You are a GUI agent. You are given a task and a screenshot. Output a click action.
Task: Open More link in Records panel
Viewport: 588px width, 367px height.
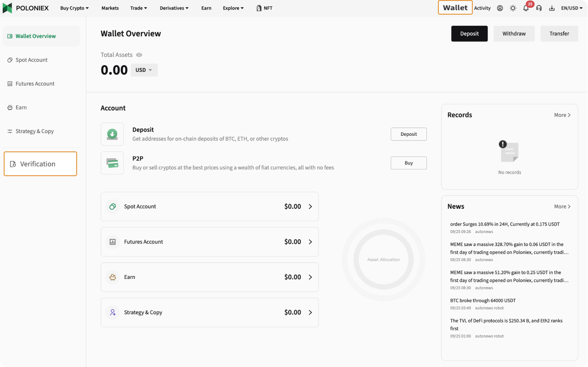point(562,115)
